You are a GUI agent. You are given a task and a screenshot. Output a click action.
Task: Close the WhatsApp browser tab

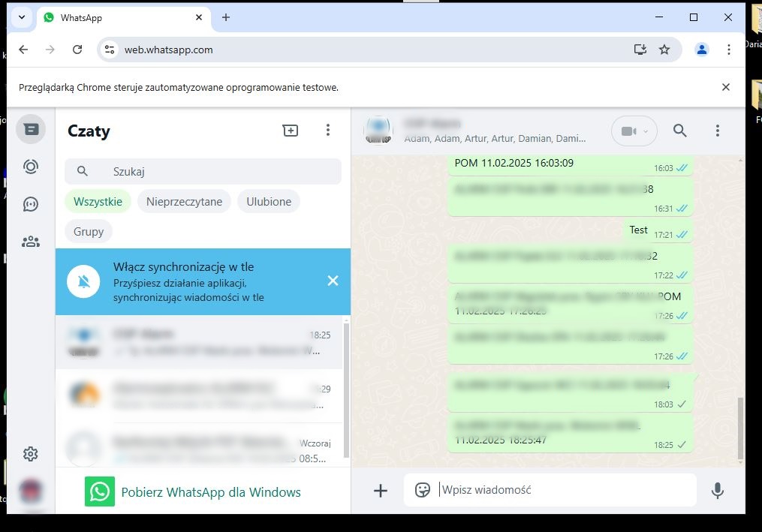point(199,17)
